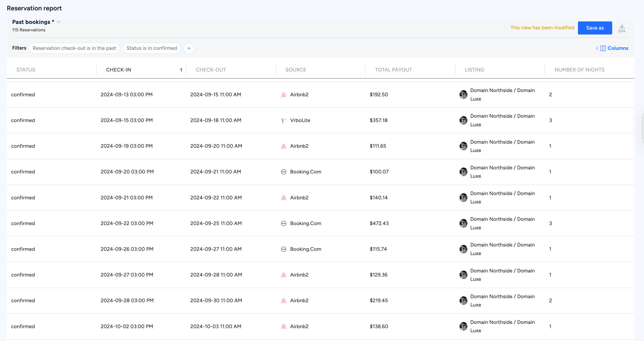This screenshot has width=644, height=341.
Task: Open listing thumbnail in the 2024-09-21 check-in row
Action: pos(463,197)
